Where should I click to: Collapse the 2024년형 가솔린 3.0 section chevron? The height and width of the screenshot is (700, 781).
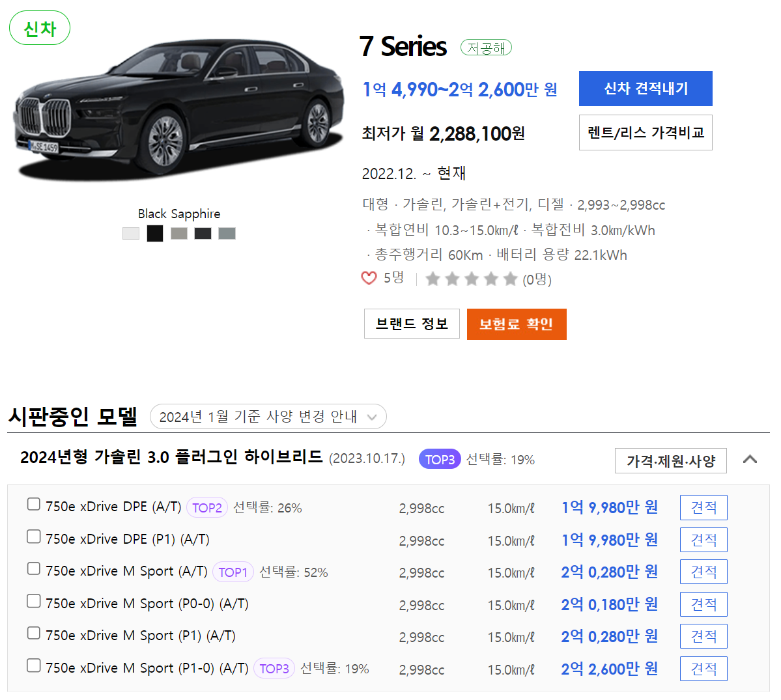point(750,460)
